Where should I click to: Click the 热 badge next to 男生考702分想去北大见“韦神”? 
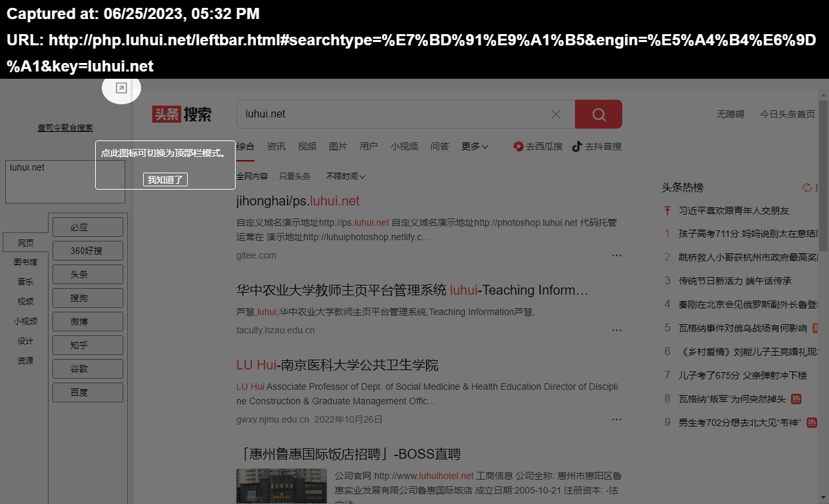point(811,423)
